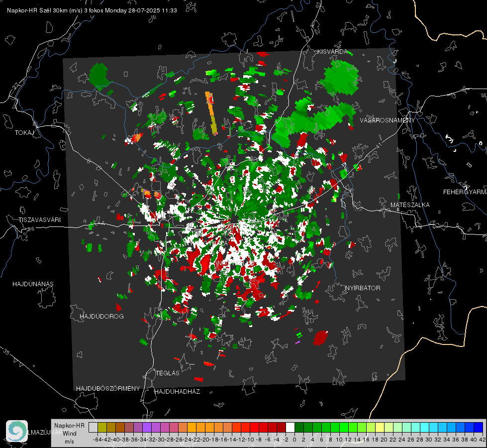Select the HAJDÚBÖSZÖRMÉNY city label
487x448 pixels.
(108, 389)
